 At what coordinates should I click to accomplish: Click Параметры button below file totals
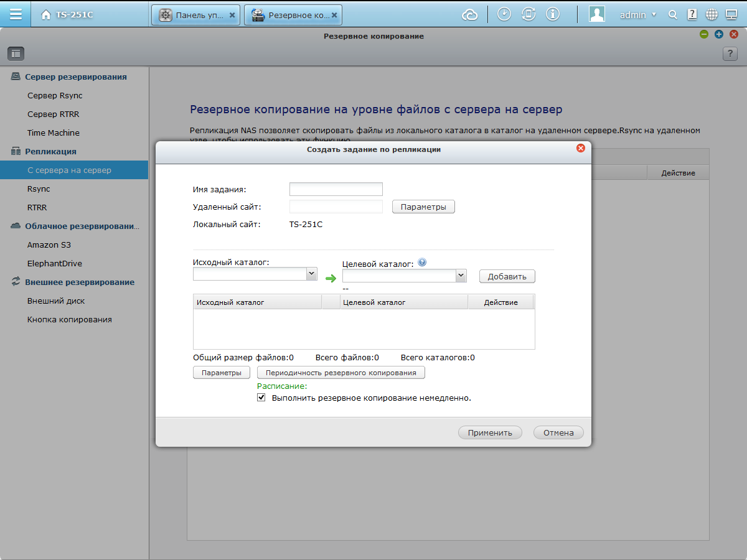coord(222,373)
